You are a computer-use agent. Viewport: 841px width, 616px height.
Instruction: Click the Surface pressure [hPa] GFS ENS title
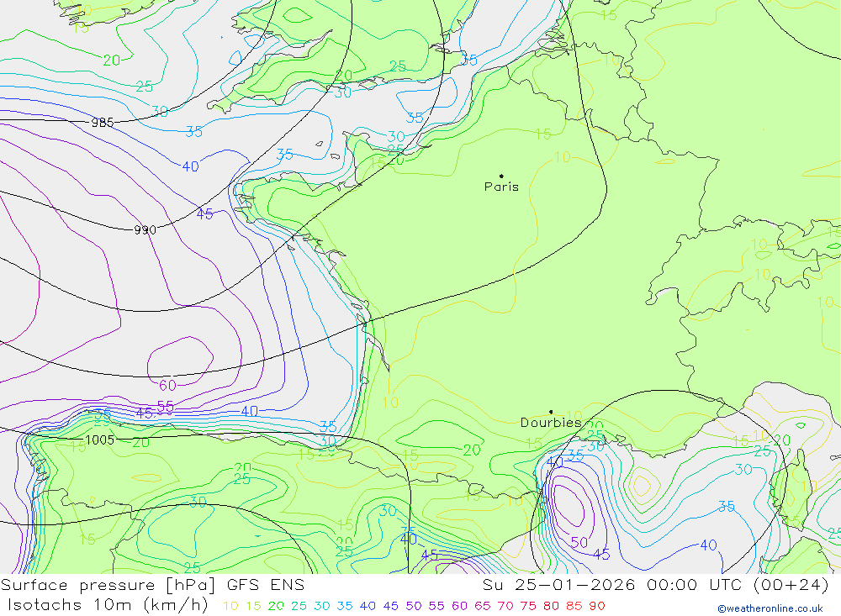click(x=153, y=585)
